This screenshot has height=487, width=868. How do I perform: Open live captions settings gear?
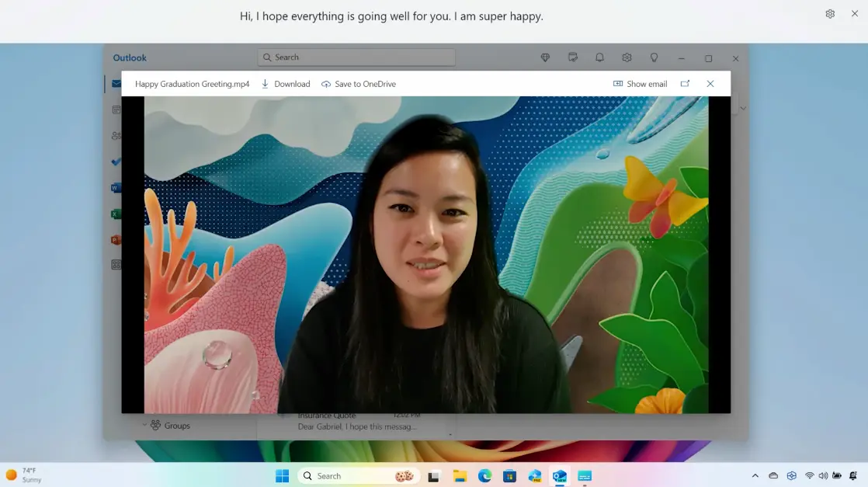click(x=830, y=14)
